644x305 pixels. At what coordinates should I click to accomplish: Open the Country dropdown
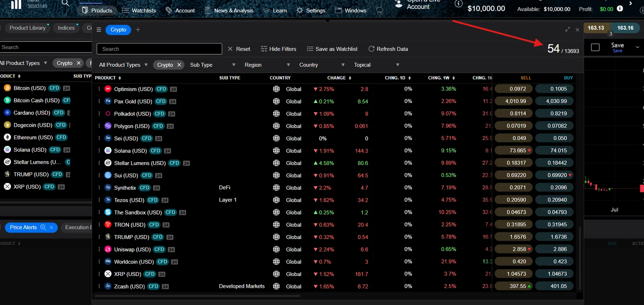[x=322, y=65]
